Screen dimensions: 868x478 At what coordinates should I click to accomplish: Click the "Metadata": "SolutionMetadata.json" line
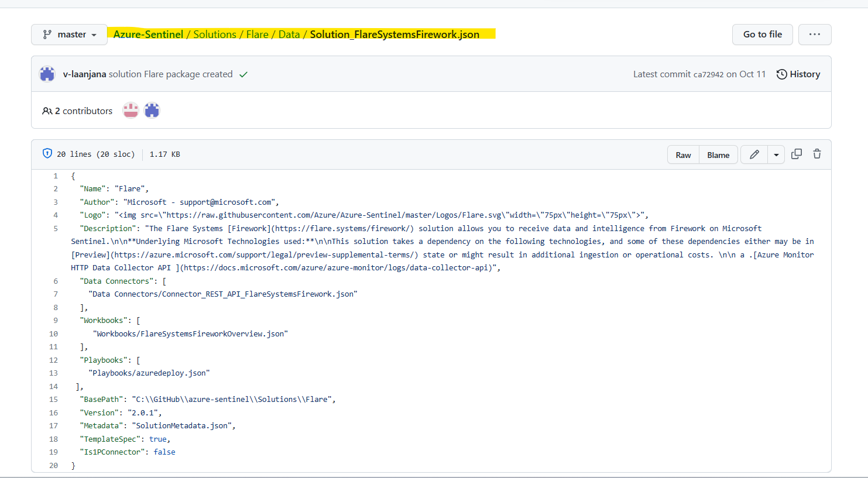pyautogui.click(x=157, y=425)
